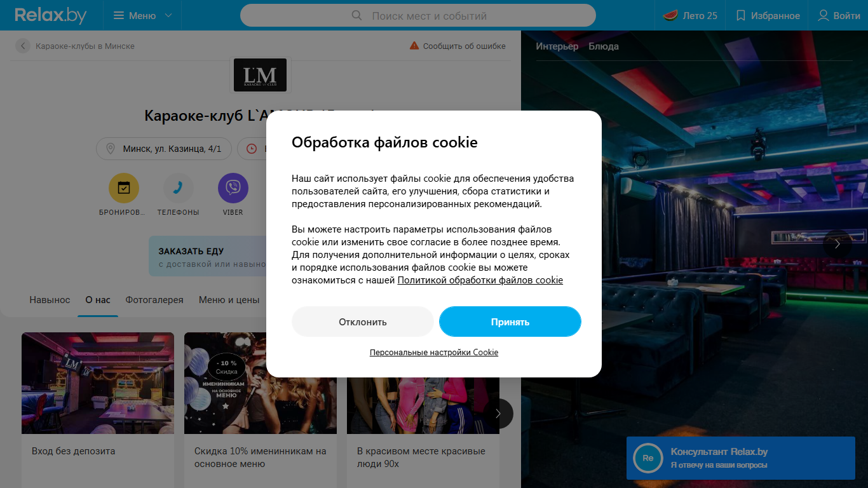Click the clock working-hours pill
The image size is (868, 488).
pos(252,149)
